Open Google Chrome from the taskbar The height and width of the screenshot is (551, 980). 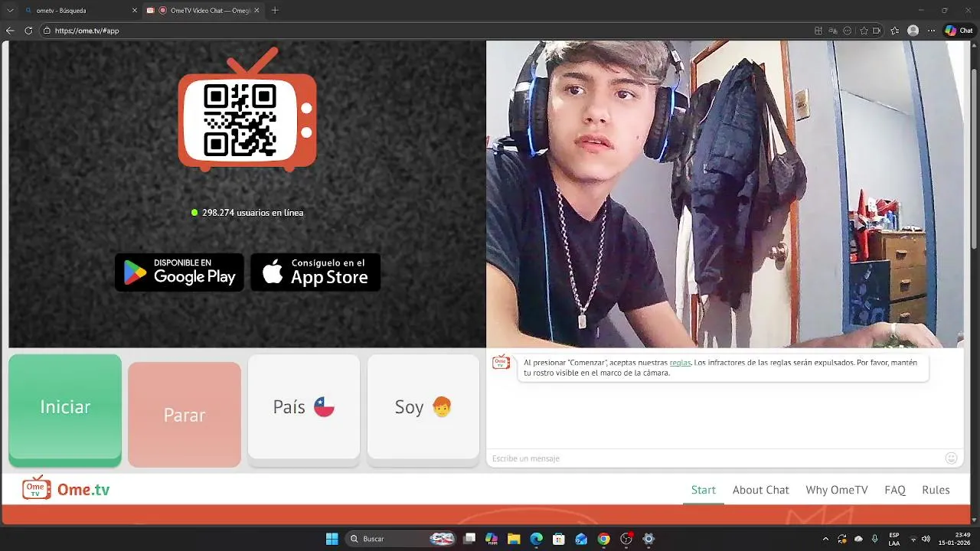[x=603, y=539]
